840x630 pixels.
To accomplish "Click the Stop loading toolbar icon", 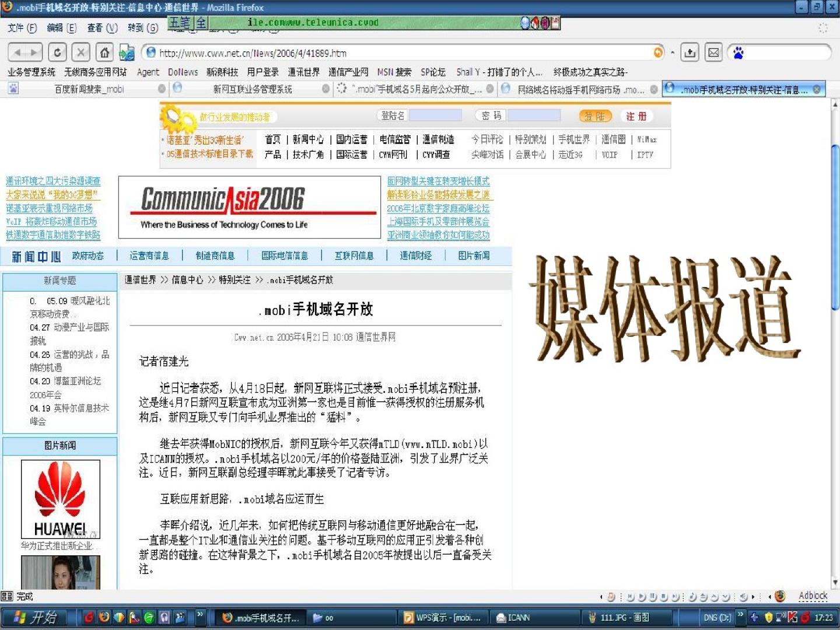I will tap(81, 52).
